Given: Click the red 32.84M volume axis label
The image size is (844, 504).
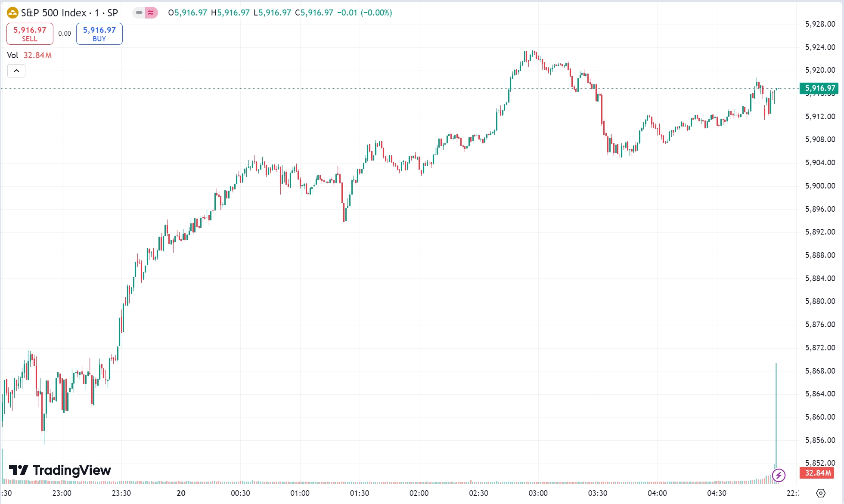Looking at the screenshot, I should pyautogui.click(x=818, y=473).
